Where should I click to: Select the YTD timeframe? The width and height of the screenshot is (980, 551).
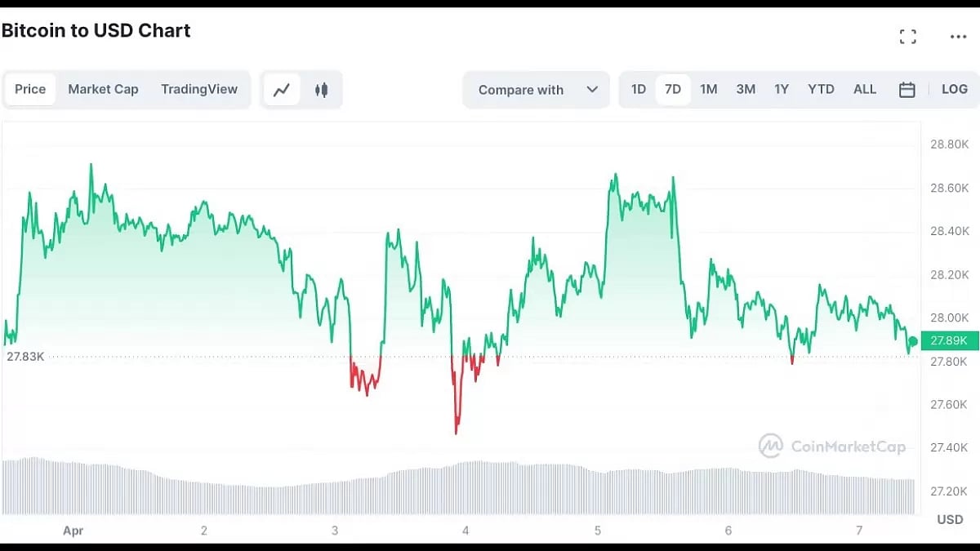coord(821,90)
